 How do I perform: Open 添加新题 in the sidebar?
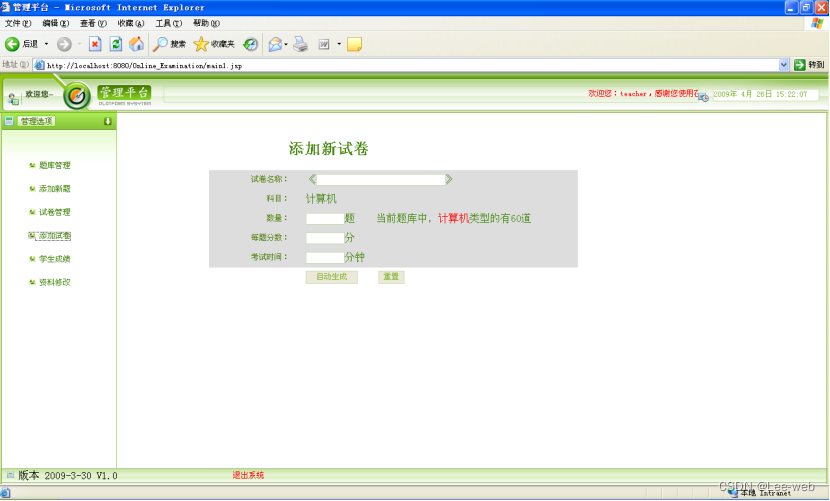(55, 189)
